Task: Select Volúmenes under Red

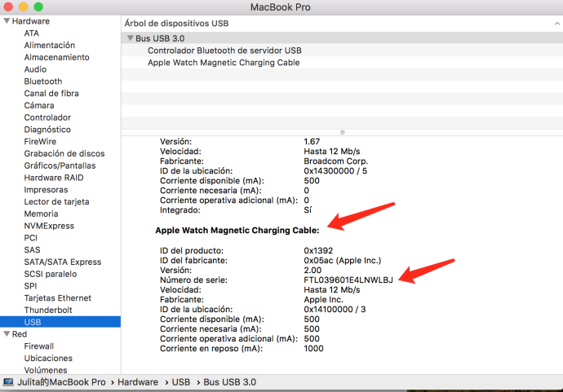Action: tap(46, 370)
